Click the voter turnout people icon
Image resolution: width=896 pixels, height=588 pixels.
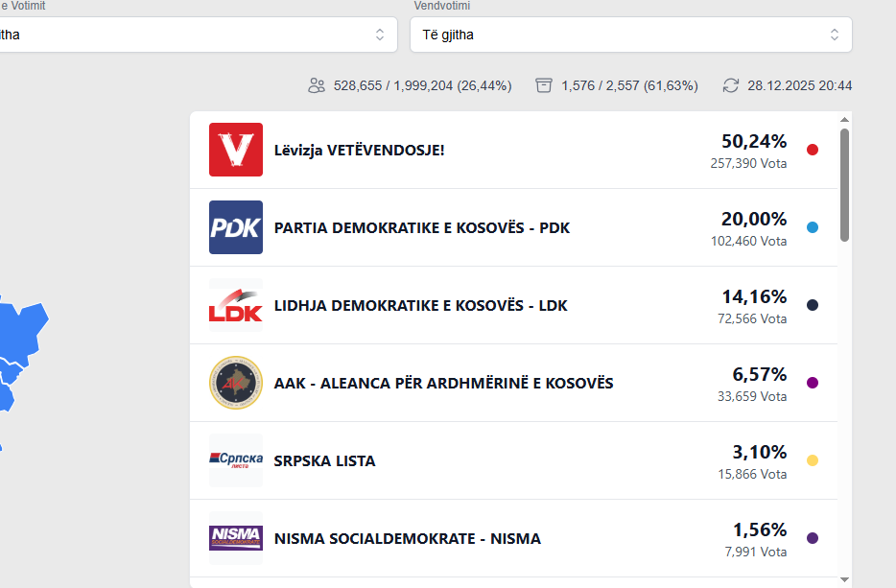click(317, 85)
